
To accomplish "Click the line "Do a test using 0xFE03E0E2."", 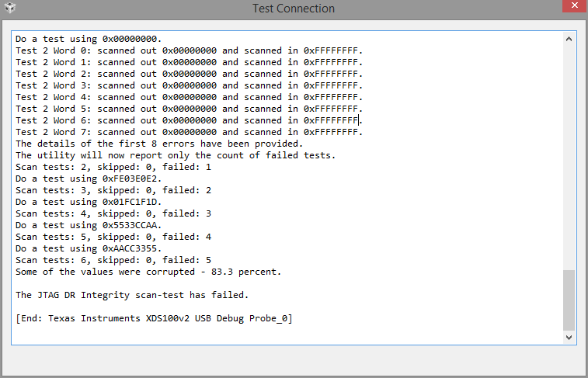I will pos(89,179).
